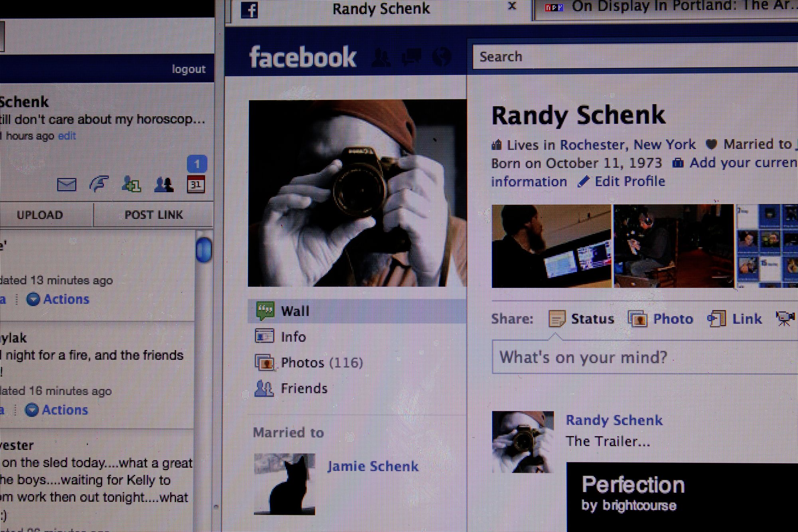Click the NPR favicon on the Portland tab
The width and height of the screenshot is (798, 532).
pyautogui.click(x=554, y=8)
